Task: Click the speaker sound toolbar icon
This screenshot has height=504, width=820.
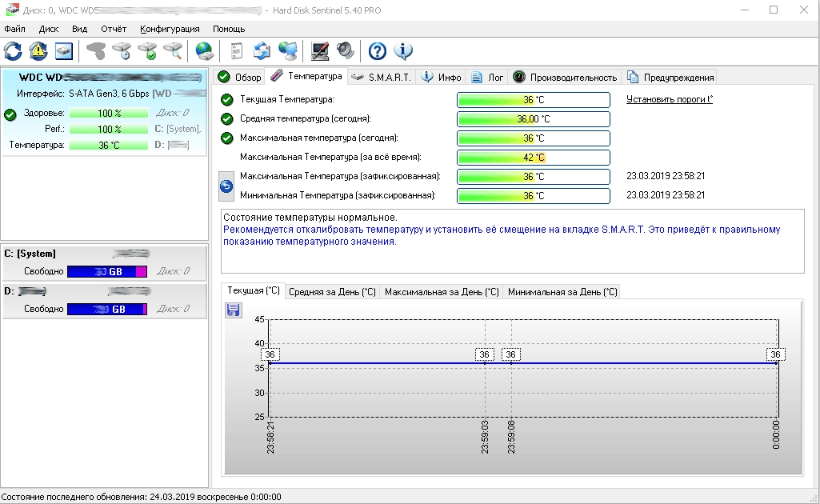Action: tap(345, 50)
